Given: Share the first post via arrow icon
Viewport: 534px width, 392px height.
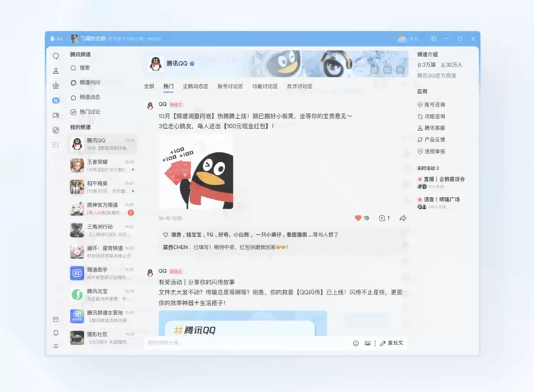Looking at the screenshot, I should pos(402,218).
